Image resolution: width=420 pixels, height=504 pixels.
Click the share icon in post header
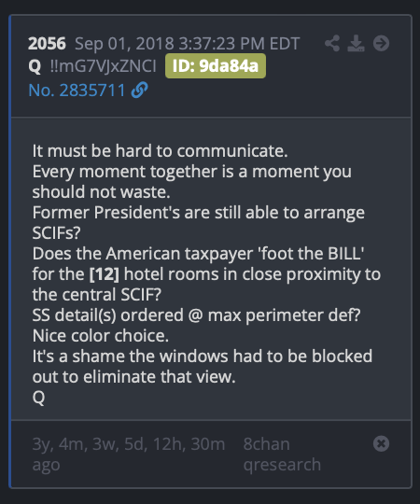[x=332, y=43]
